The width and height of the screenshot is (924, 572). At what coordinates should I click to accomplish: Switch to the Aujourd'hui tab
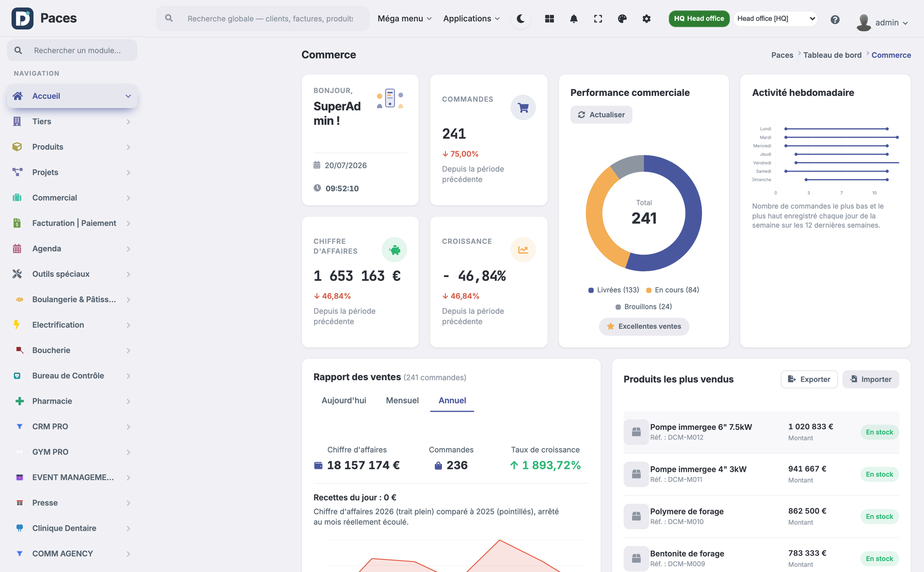[344, 400]
